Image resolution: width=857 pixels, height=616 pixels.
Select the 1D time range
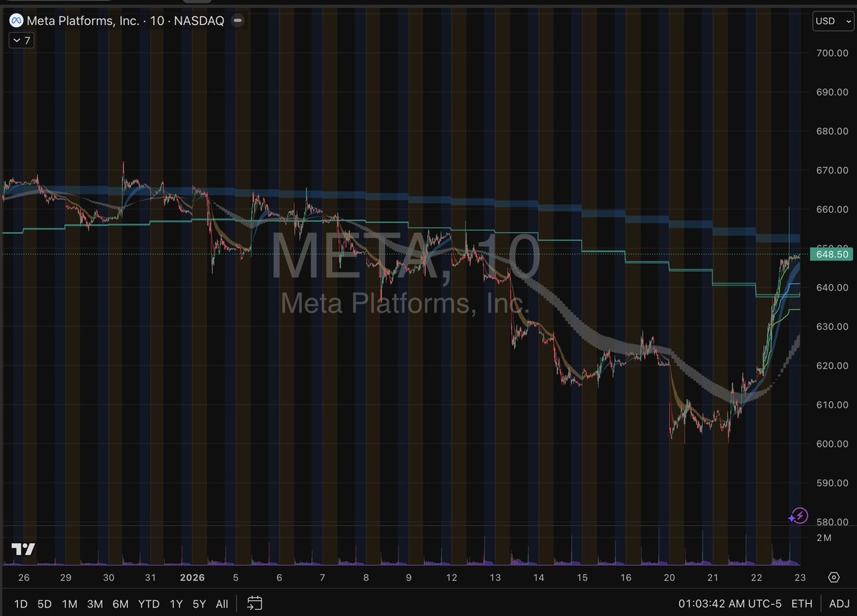[20, 604]
